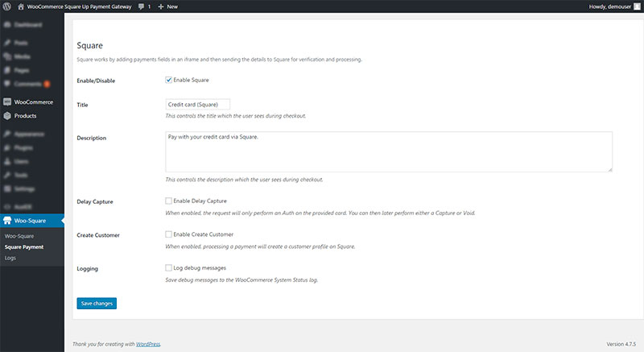Check the Enable Delay Capture checkbox

tap(168, 201)
